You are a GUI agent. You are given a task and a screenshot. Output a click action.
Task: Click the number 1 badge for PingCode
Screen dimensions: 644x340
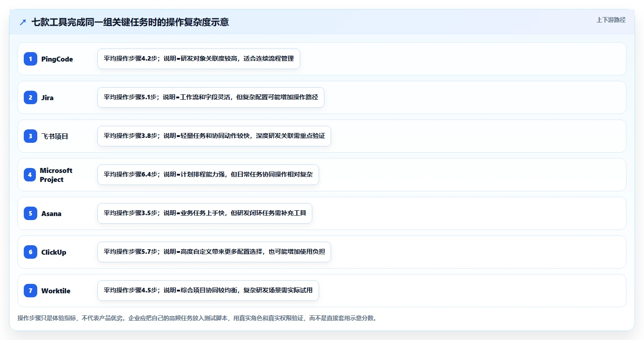point(31,59)
